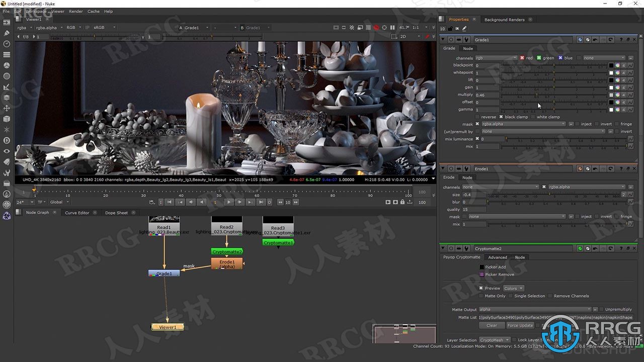Open the Erode channels none dropdown
Viewport: 644px width, 362px height.
500,187
